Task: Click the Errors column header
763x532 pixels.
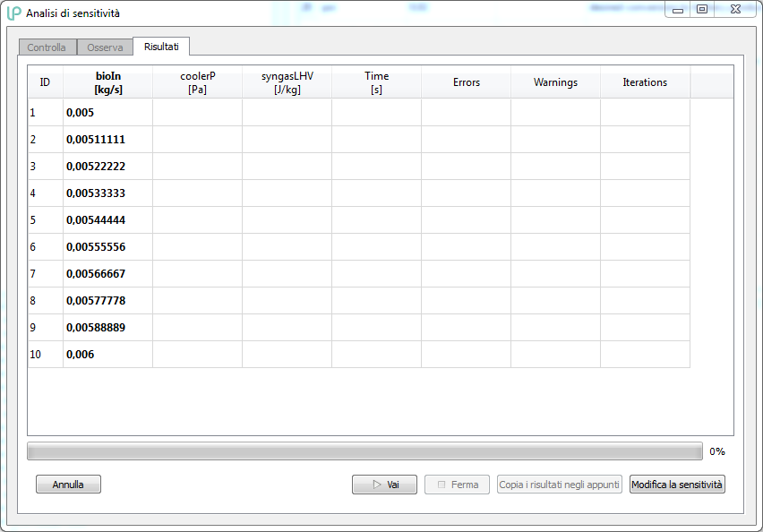Action: pyautogui.click(x=466, y=82)
